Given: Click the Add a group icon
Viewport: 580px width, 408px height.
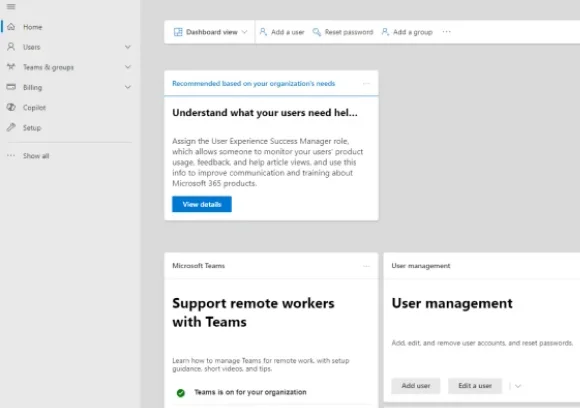Looking at the screenshot, I should tap(385, 32).
